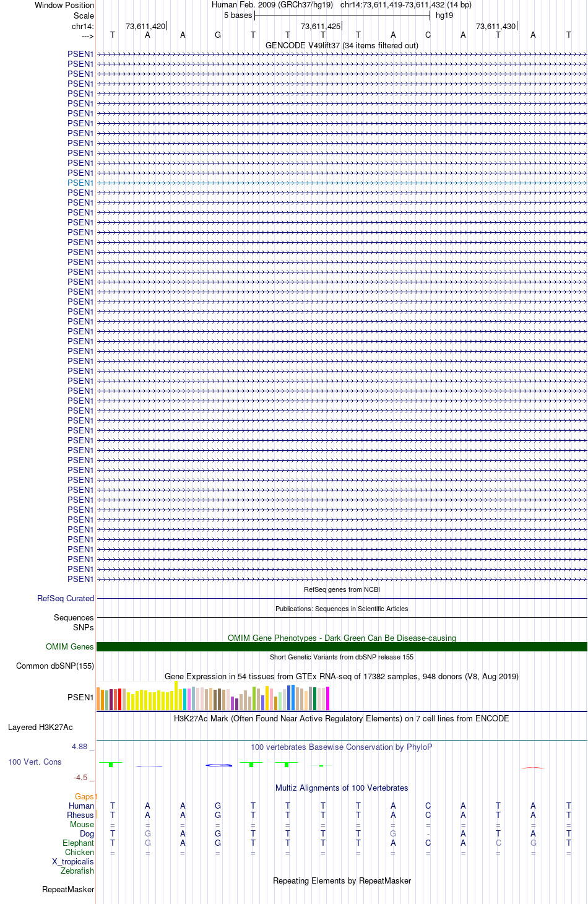Click the chr14: ruler label
This screenshot has width=588, height=904.
tap(83, 26)
